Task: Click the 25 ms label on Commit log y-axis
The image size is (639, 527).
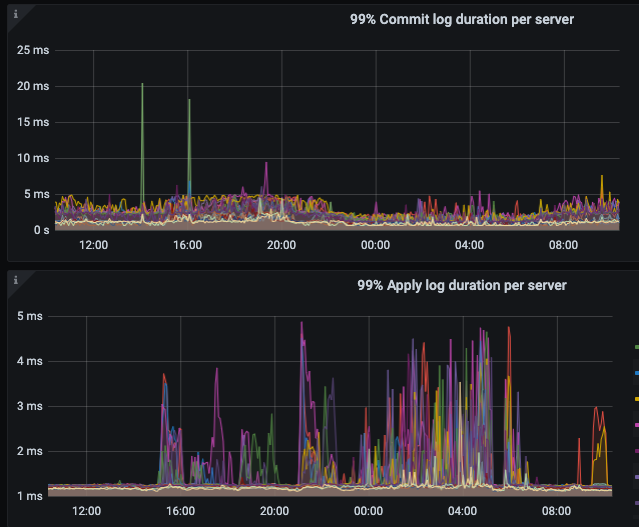Action: (34, 50)
